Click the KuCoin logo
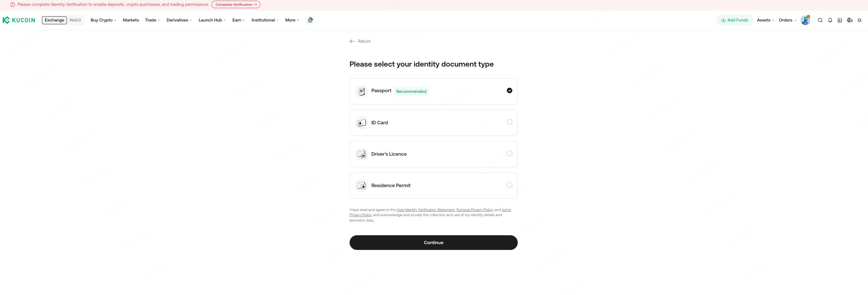 pyautogui.click(x=19, y=20)
